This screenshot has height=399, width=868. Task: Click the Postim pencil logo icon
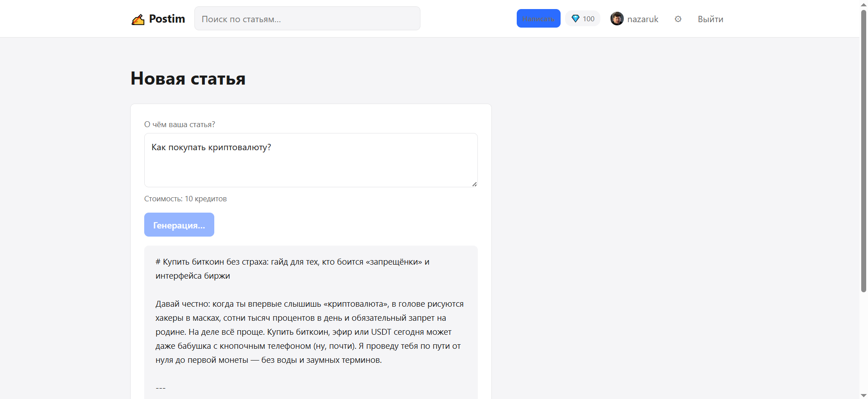pos(138,19)
